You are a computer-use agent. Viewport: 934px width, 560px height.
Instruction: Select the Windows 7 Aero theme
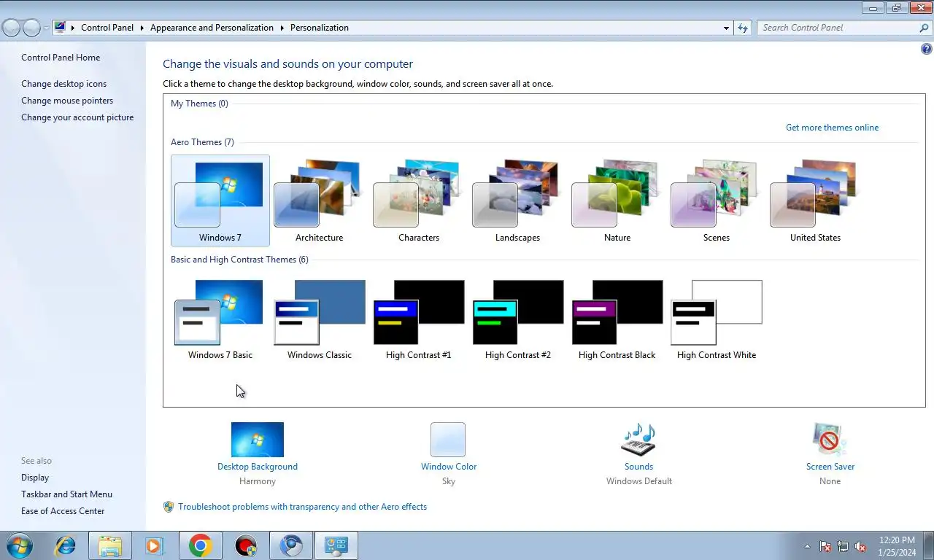(220, 201)
